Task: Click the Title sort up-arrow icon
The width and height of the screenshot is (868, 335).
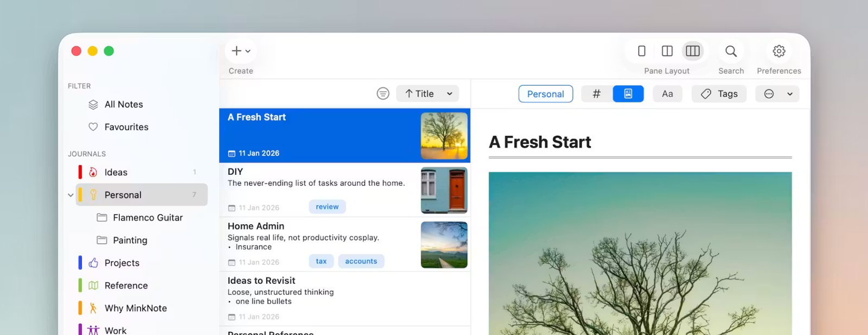Action: click(409, 93)
